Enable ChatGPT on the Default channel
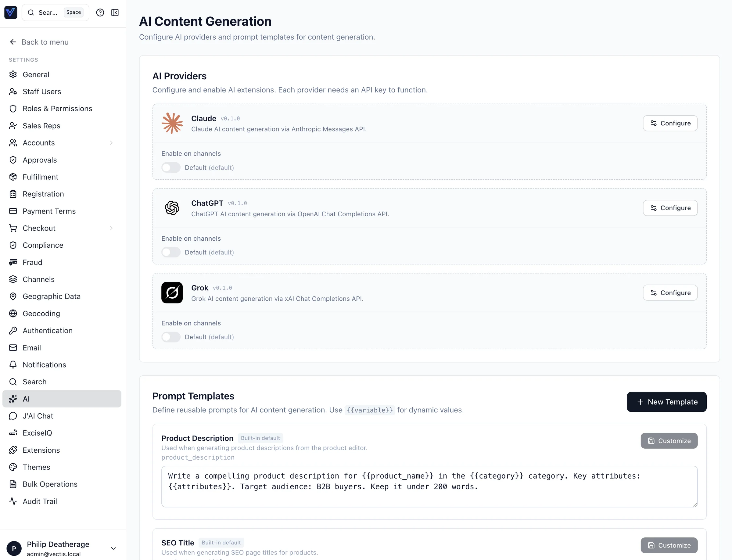This screenshot has width=732, height=560. coord(171,252)
